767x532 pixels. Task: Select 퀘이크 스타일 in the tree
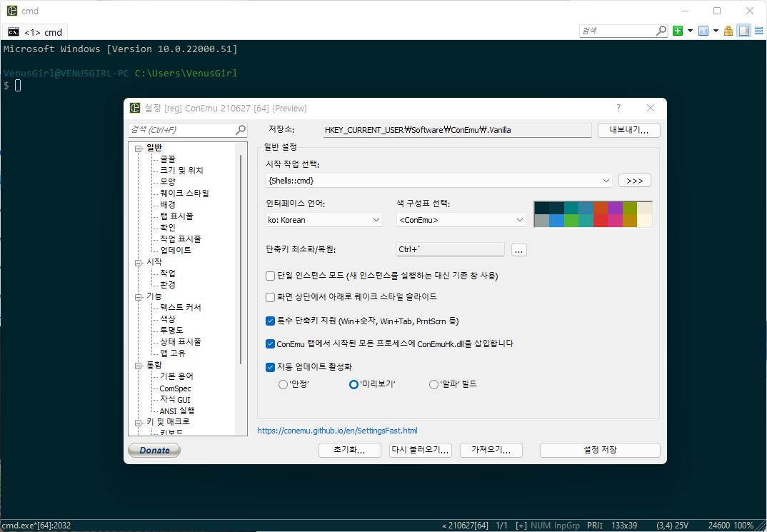pyautogui.click(x=184, y=193)
